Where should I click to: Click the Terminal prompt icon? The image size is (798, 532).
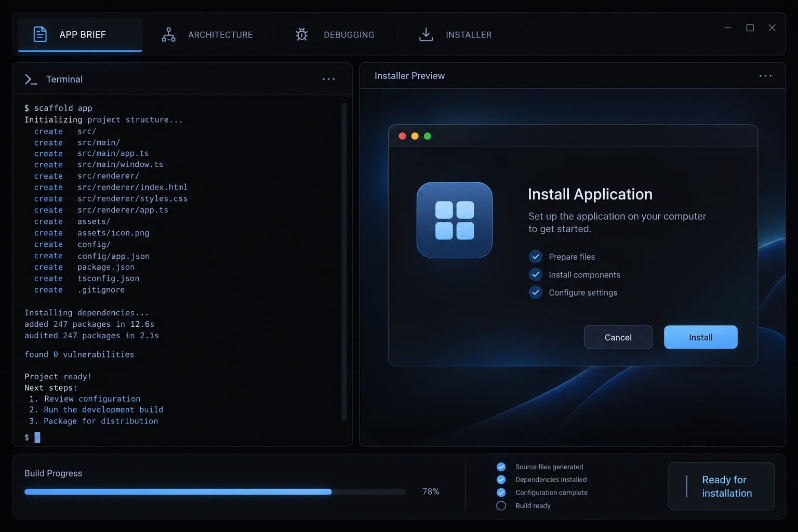click(x=31, y=79)
